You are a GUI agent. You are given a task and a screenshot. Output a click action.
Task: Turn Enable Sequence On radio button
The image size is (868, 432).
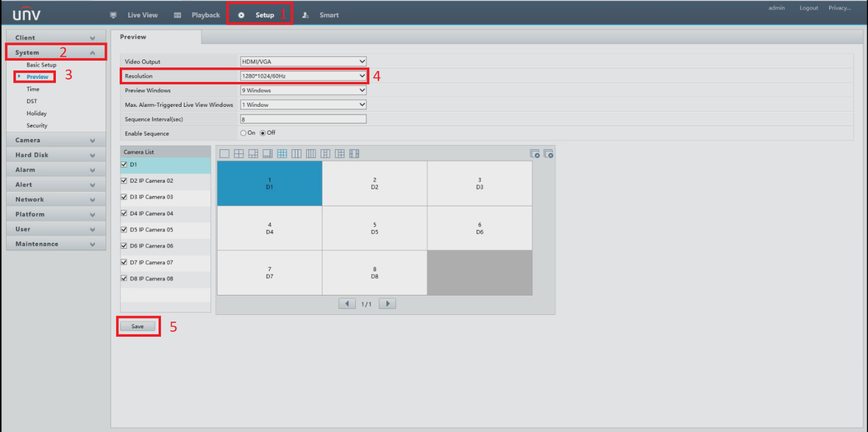[244, 133]
